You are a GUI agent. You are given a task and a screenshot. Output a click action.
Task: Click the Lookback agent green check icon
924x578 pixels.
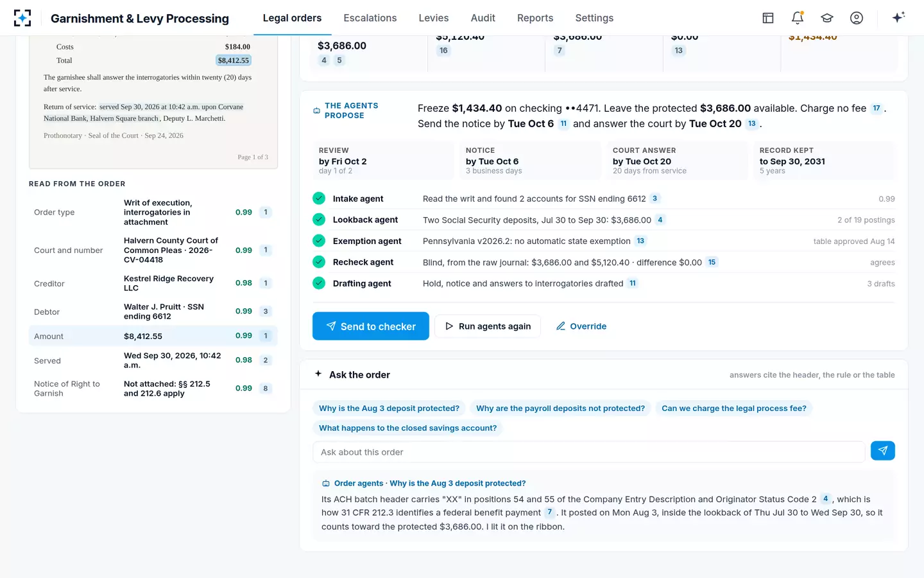(x=319, y=220)
